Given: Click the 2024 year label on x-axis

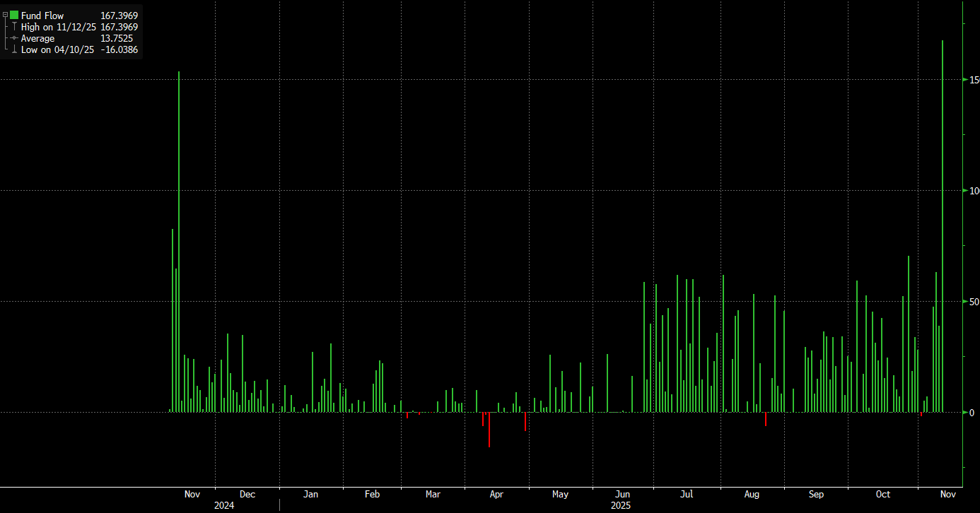Looking at the screenshot, I should click(224, 506).
